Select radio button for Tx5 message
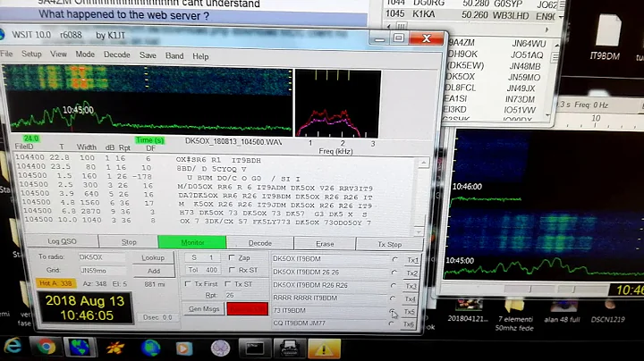644x361 pixels. click(x=393, y=311)
